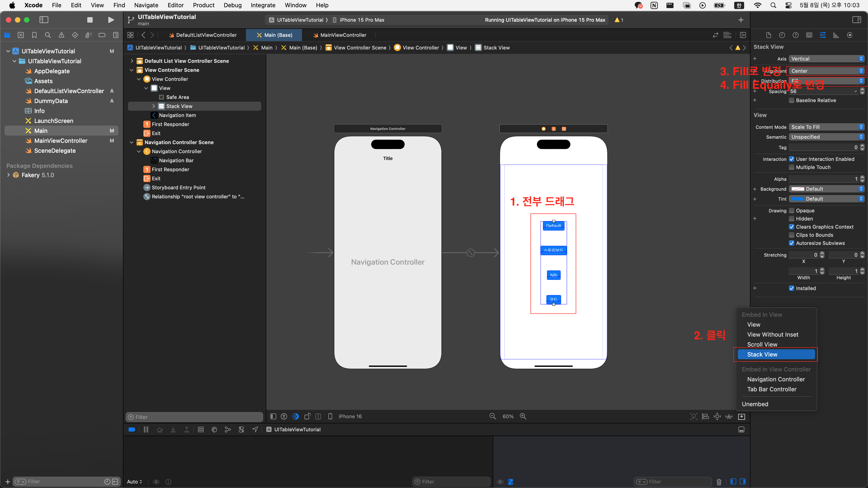
Task: Toggle the document outline button
Action: [x=273, y=416]
